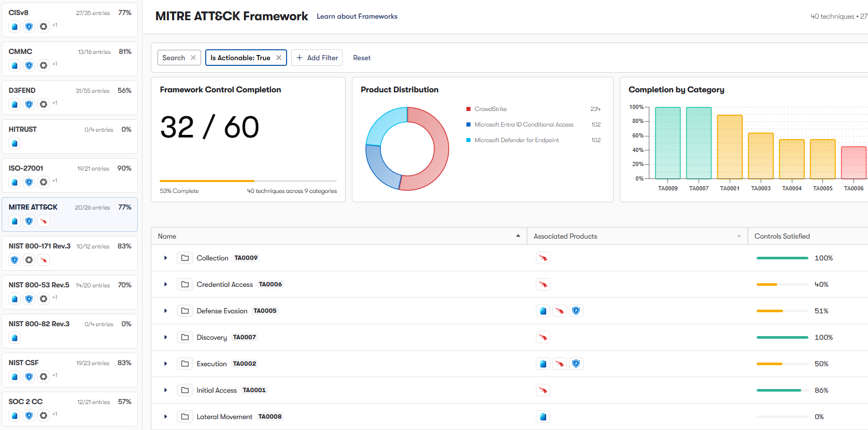Viewport: 868px width, 430px height.
Task: Click the Reset filters link
Action: [362, 58]
